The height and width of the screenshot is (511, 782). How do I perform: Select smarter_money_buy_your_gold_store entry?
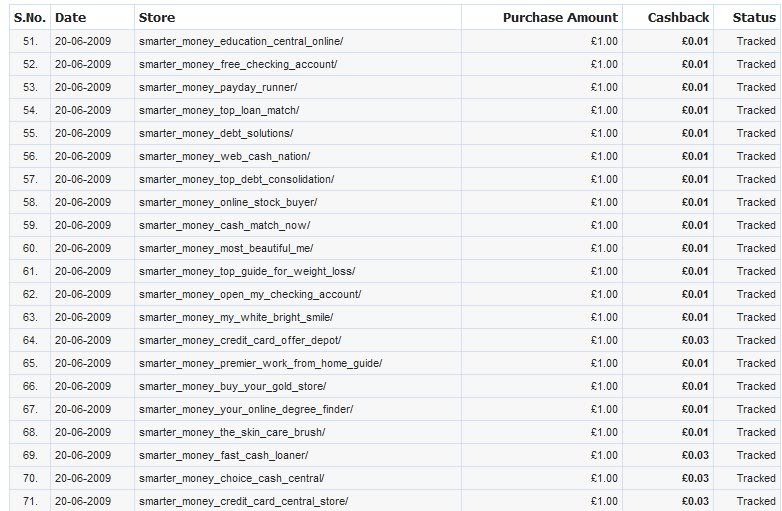(232, 386)
